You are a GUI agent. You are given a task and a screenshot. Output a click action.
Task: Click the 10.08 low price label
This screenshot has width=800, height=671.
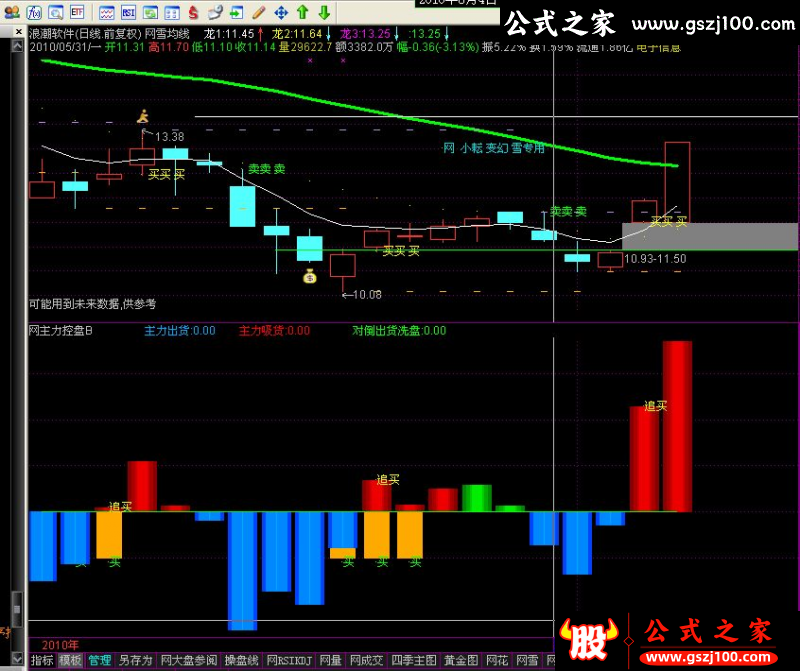point(367,295)
